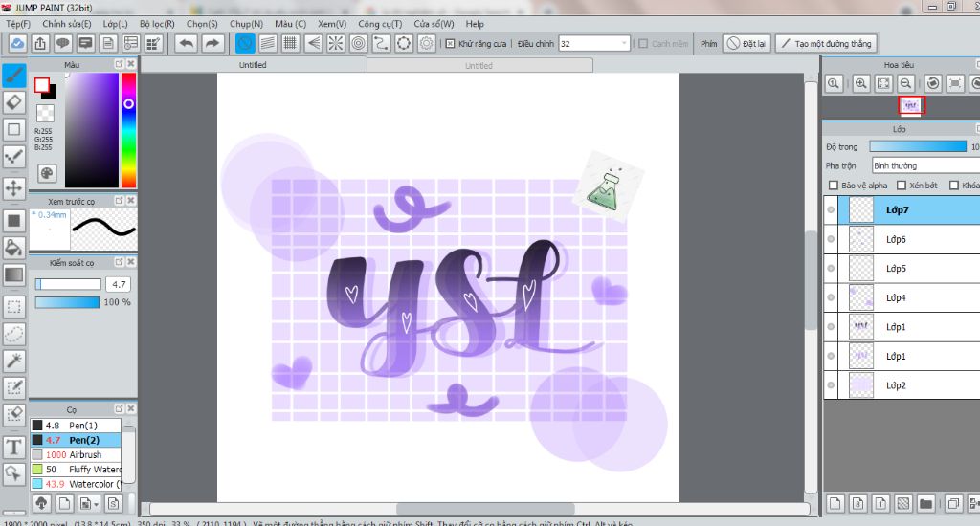Screen dimensions: 980x526
Task: Enable crisscross grid snap guide
Action: pyautogui.click(x=290, y=44)
